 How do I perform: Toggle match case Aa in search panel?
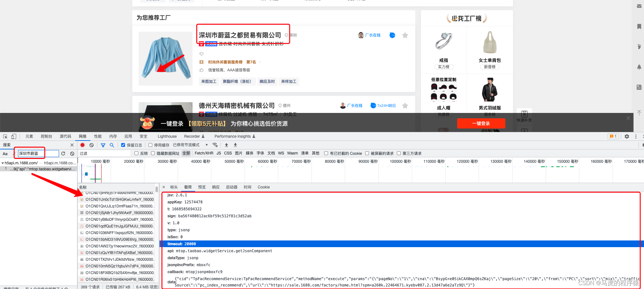click(x=5, y=154)
